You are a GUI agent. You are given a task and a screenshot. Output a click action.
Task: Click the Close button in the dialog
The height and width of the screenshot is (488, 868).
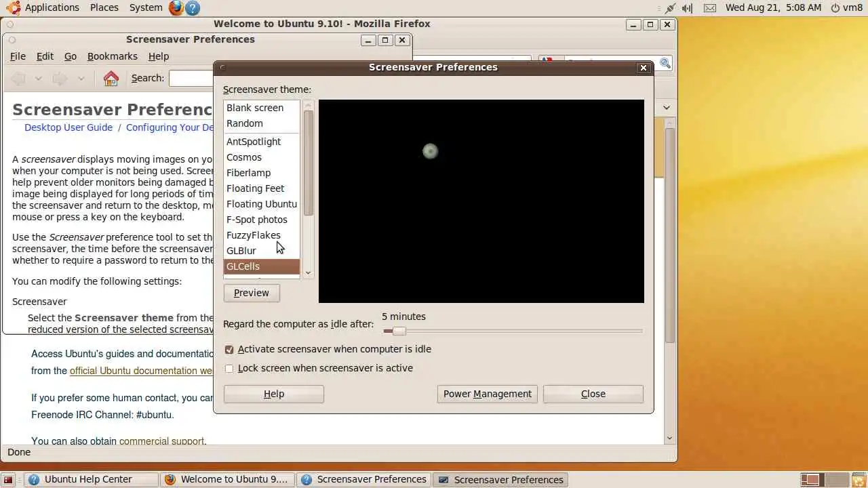[593, 394]
